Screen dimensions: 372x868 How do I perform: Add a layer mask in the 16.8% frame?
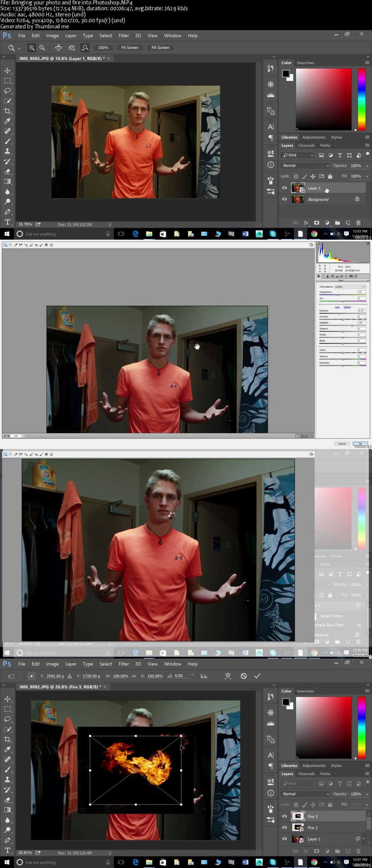pyautogui.click(x=316, y=223)
